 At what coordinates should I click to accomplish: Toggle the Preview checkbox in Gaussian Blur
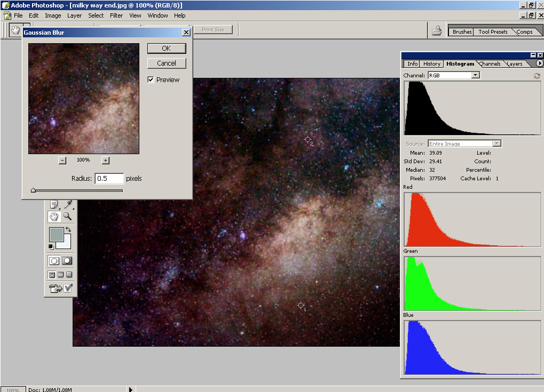click(151, 79)
